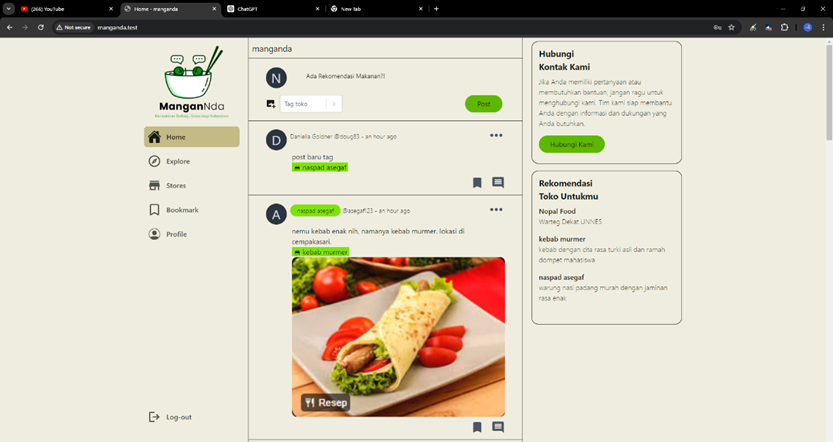Viewport: 833px width, 442px height.
Task: Click the Hubungi Kami button
Action: coord(572,144)
